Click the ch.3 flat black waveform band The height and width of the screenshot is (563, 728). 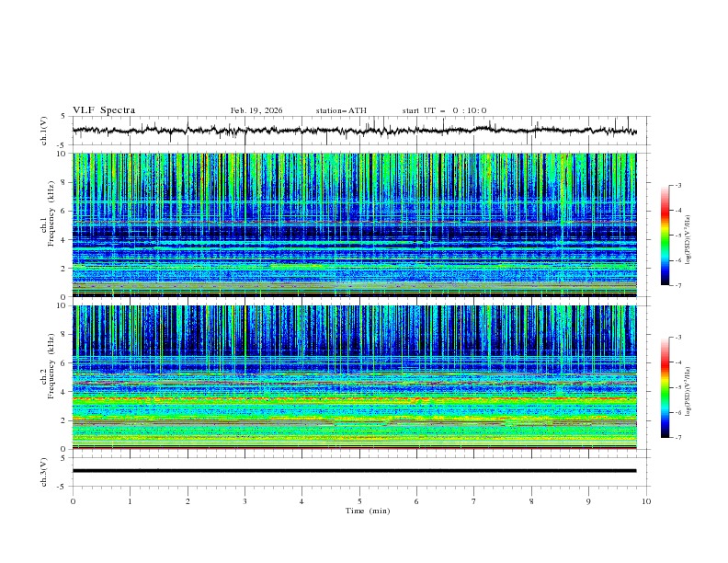coord(355,470)
